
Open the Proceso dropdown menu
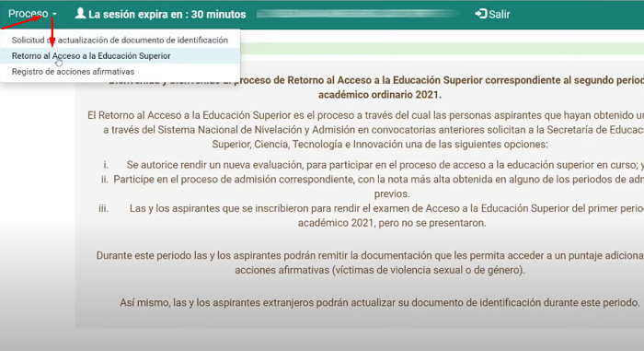pyautogui.click(x=32, y=14)
